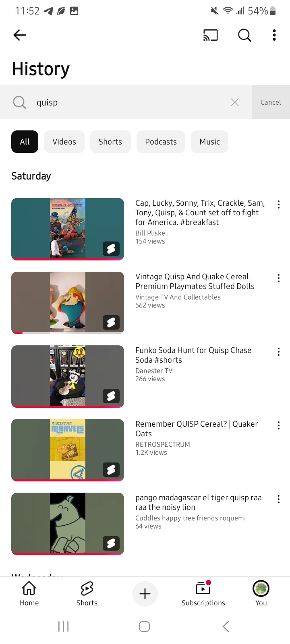Tap the top bar search magnifier

click(244, 35)
